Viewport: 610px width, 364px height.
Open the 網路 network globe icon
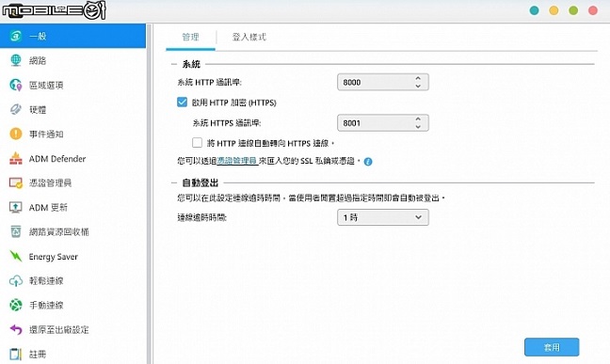pos(16,60)
